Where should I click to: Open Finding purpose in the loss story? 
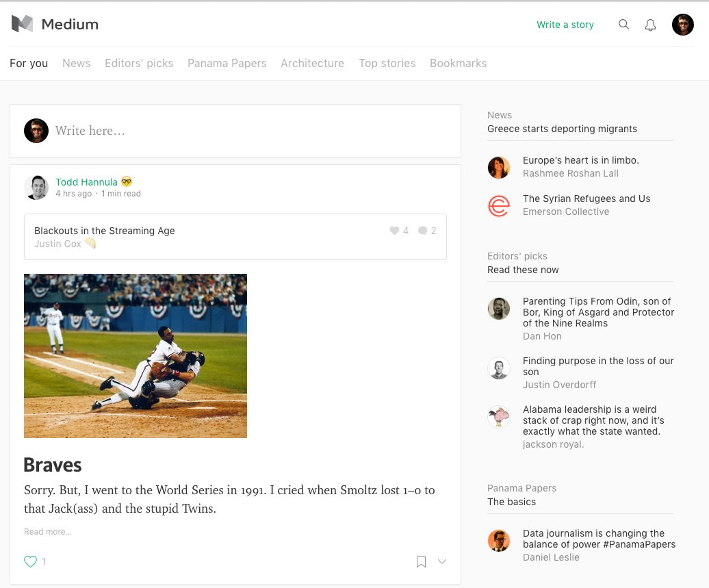(598, 366)
